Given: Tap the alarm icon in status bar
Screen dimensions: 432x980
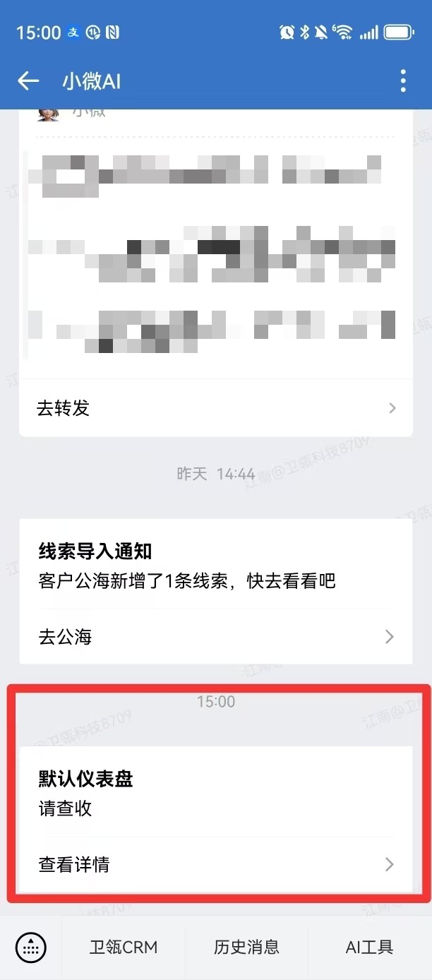Looking at the screenshot, I should click(287, 32).
